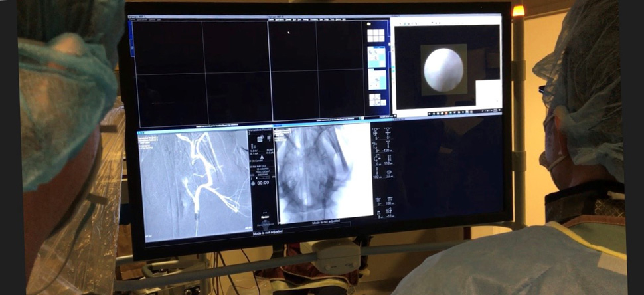Click the fluoroscopy reference image pane

pyautogui.click(x=325, y=173)
